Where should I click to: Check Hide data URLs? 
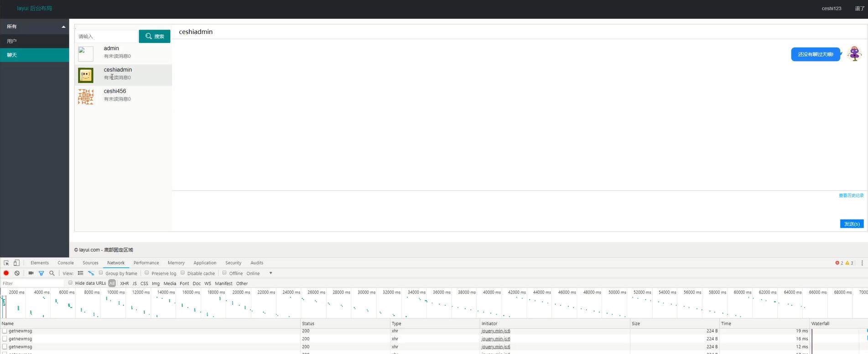click(x=70, y=282)
